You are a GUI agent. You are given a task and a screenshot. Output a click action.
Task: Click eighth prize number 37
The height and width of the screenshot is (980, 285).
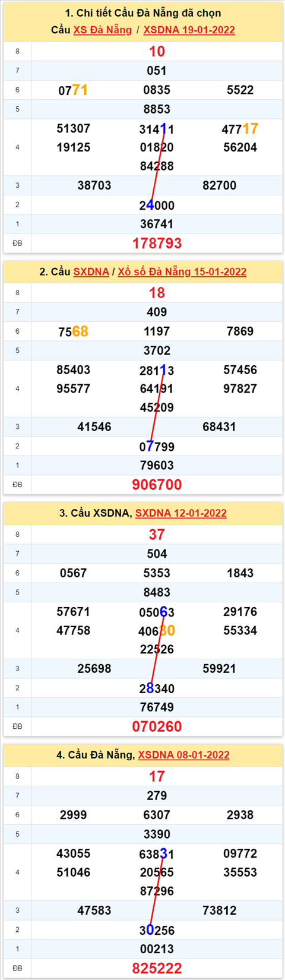pyautogui.click(x=157, y=534)
